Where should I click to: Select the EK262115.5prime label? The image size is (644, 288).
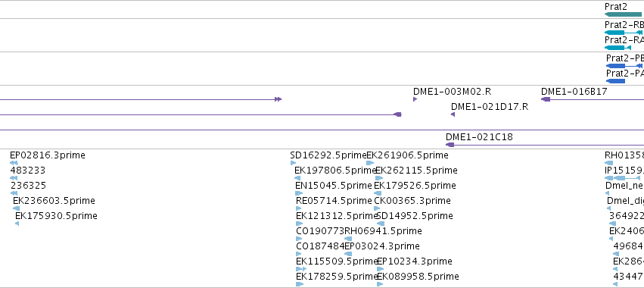pyautogui.click(x=416, y=171)
